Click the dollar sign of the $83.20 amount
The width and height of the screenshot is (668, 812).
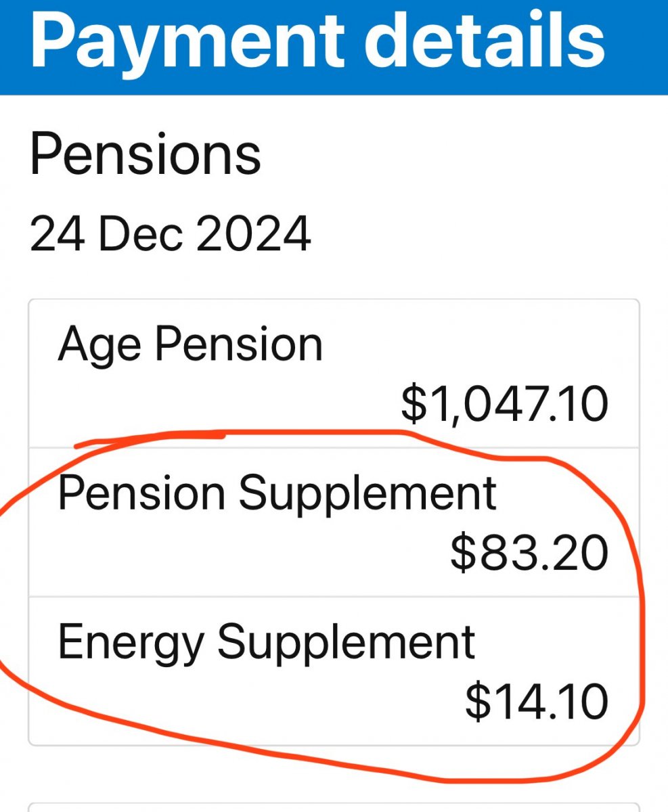[464, 552]
